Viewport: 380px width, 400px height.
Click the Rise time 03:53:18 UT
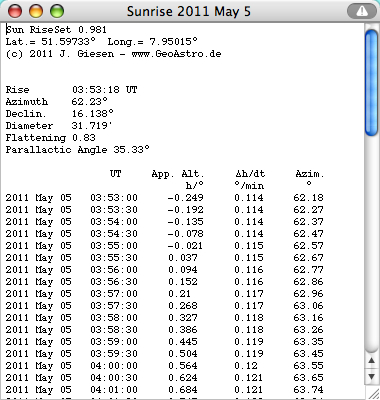click(104, 90)
